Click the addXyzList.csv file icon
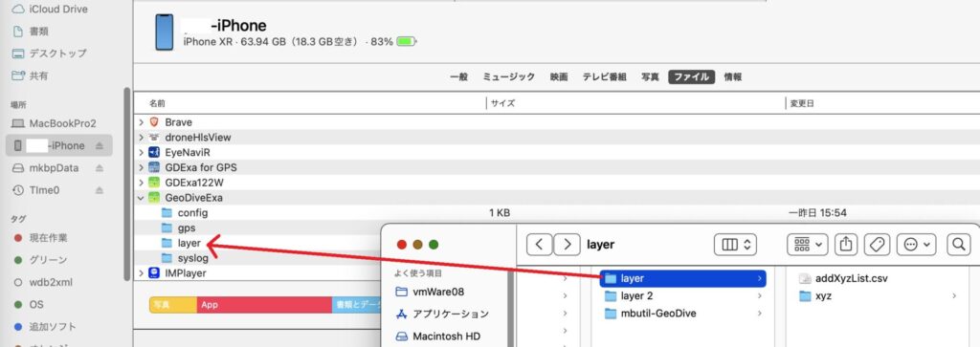The height and width of the screenshot is (347, 980). [x=805, y=278]
